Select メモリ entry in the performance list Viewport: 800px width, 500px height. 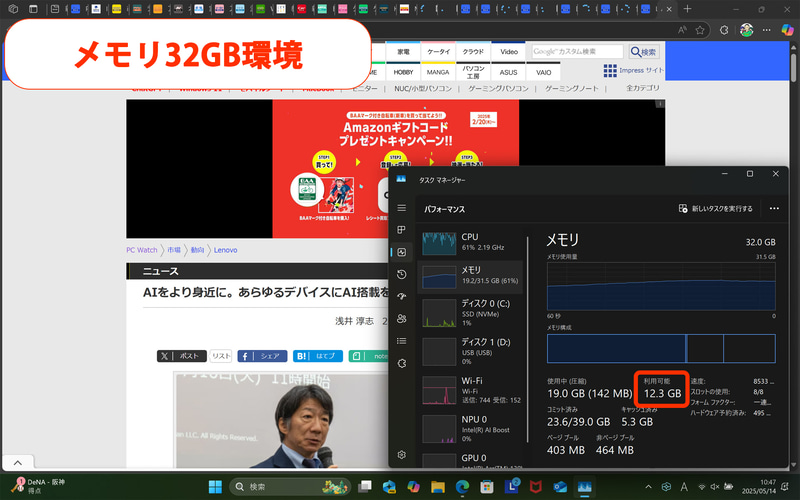click(x=471, y=276)
